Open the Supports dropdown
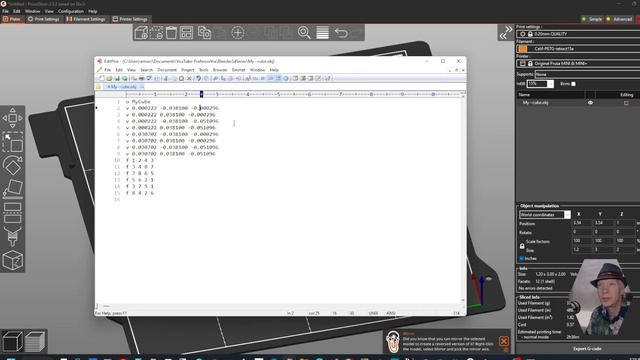The image size is (640, 360). [587, 74]
